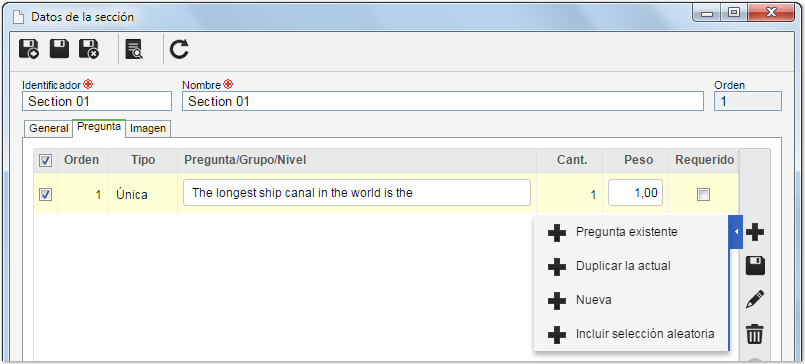Image resolution: width=805 pixels, height=364 pixels.
Task: Open the preview document magnifier icon
Action: 135,50
